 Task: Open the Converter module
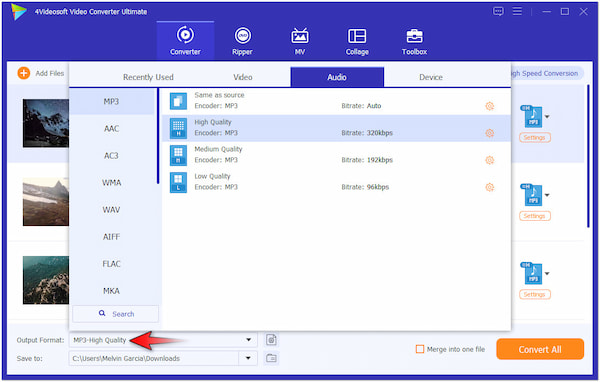click(x=185, y=41)
